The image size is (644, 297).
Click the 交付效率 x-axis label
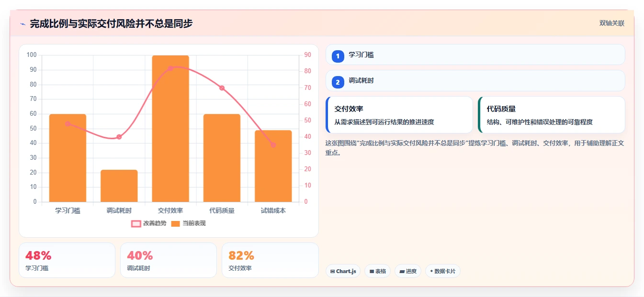[x=170, y=210]
